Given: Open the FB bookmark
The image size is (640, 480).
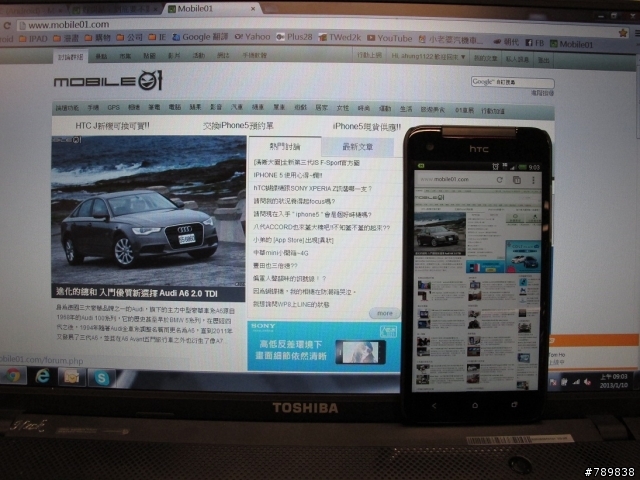Looking at the screenshot, I should (x=535, y=42).
